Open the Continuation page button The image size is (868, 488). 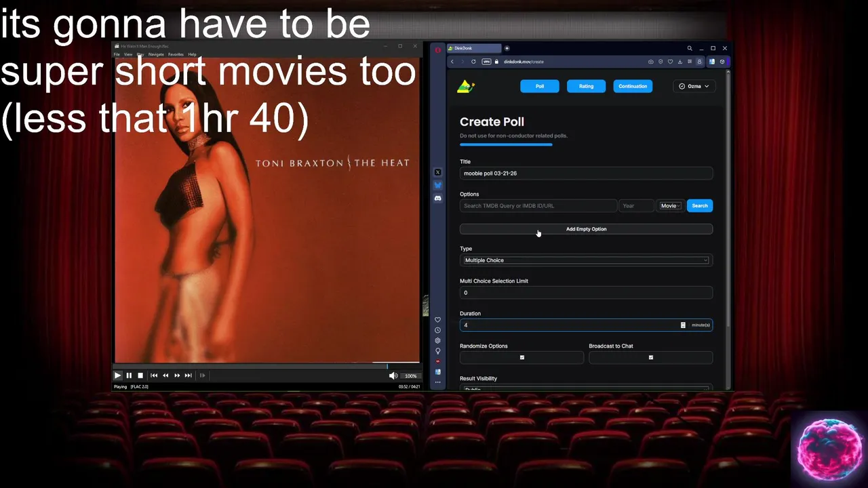[x=633, y=86]
